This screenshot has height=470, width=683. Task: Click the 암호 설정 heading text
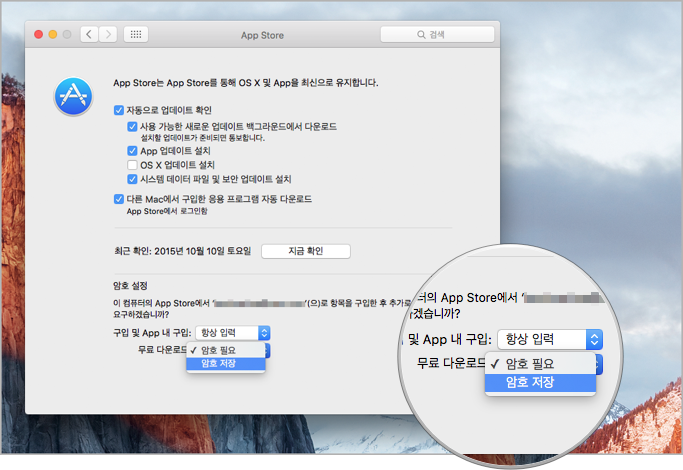tap(130, 286)
